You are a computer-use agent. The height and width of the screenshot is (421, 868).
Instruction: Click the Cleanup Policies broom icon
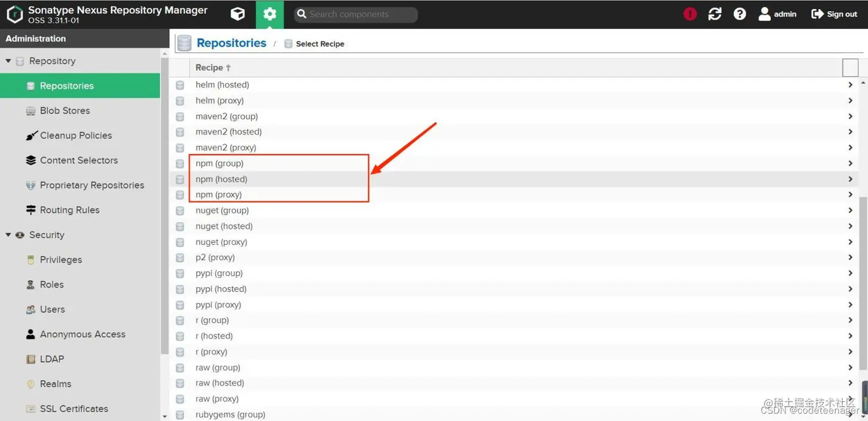pyautogui.click(x=31, y=136)
